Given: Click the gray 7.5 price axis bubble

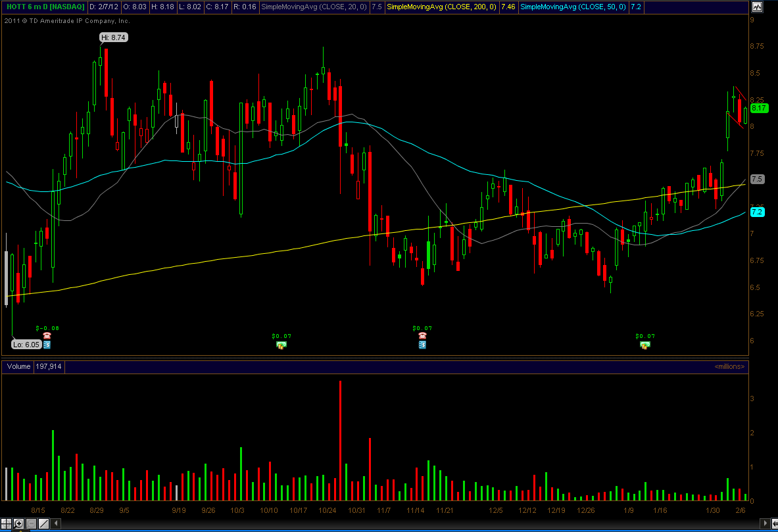Looking at the screenshot, I should click(757, 179).
